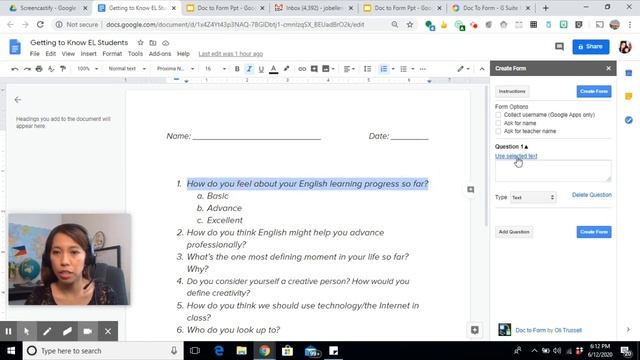This screenshot has height=360, width=640.
Task: Open the File menu
Action: tap(35, 54)
